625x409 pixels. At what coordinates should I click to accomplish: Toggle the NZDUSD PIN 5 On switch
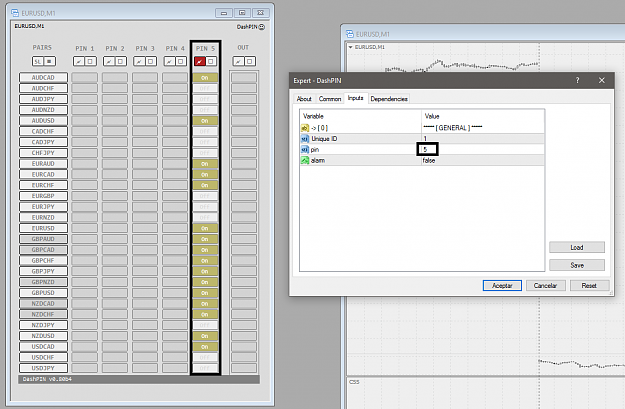coord(205,336)
